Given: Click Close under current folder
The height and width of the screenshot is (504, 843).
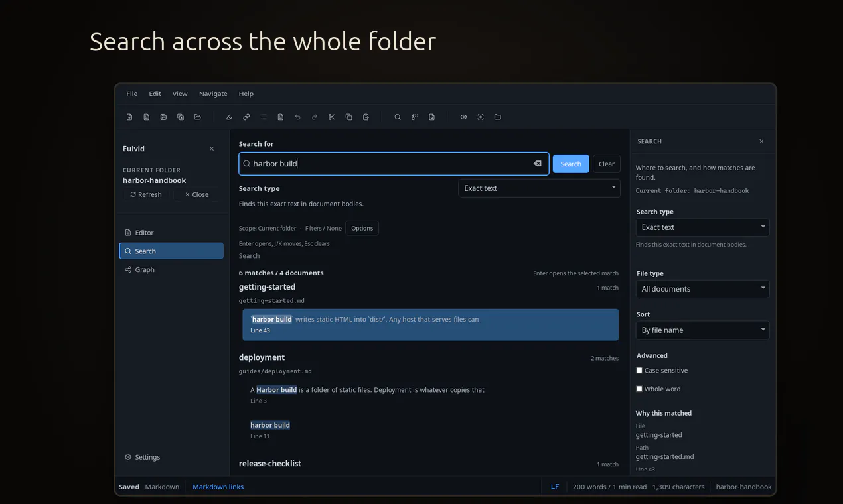Looking at the screenshot, I should click(x=196, y=194).
